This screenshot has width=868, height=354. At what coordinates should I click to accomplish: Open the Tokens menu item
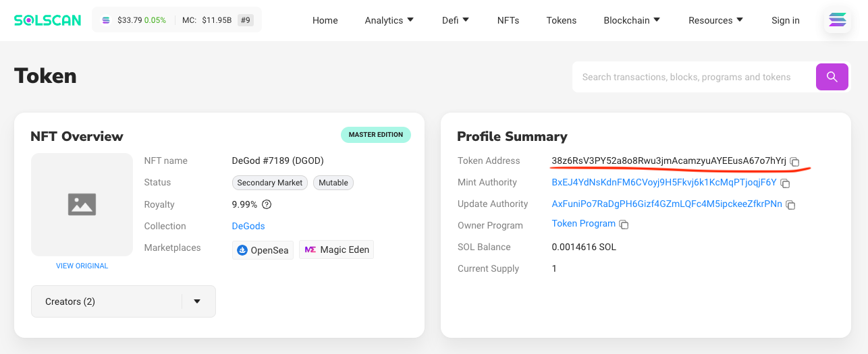click(561, 20)
